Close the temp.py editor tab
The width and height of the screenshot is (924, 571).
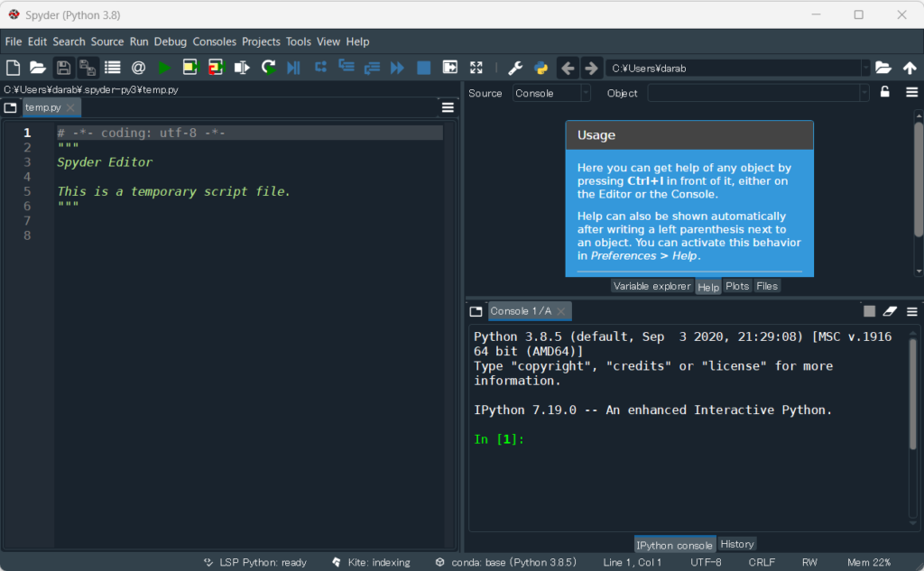(70, 107)
